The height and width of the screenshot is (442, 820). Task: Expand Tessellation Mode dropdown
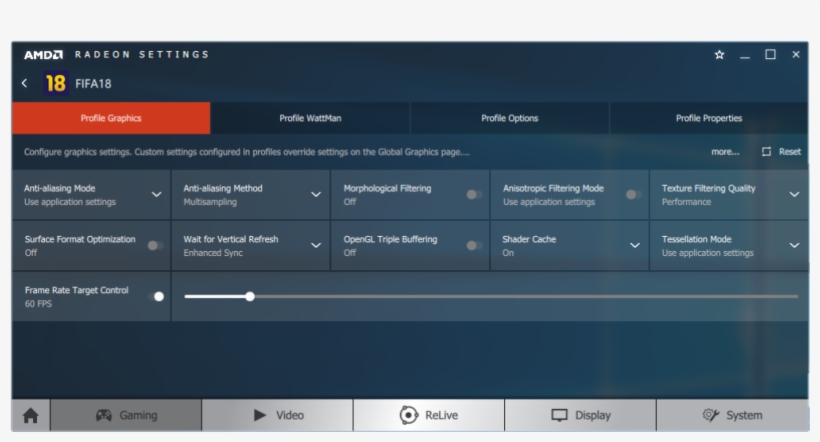pos(794,245)
